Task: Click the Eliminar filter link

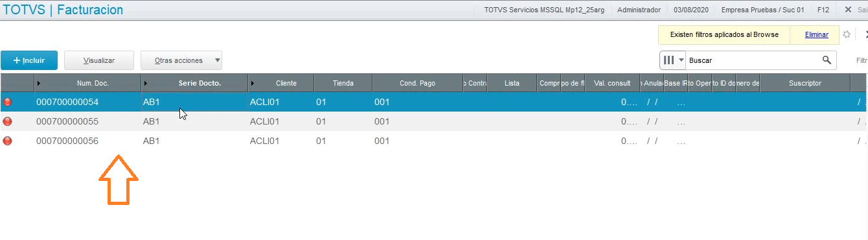Action: (x=817, y=34)
